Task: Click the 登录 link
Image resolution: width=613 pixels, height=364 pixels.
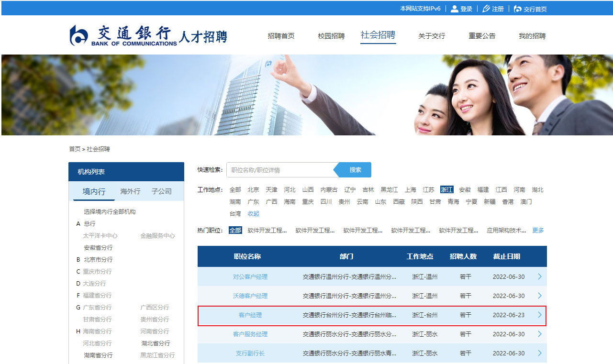Action: pos(466,9)
